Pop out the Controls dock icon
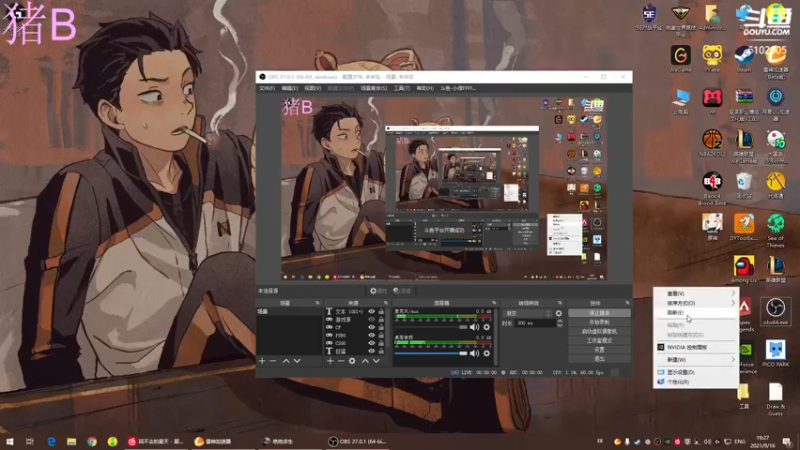The image size is (800, 450). 627,303
